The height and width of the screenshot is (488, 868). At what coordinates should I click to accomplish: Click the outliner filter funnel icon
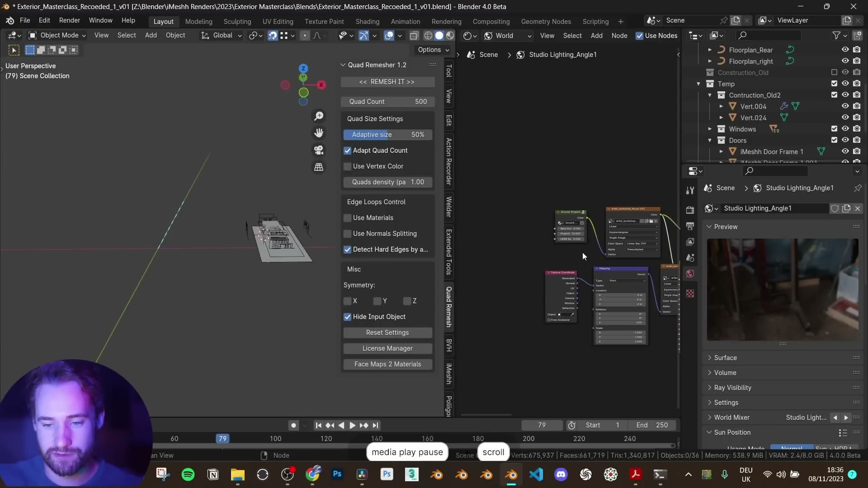(836, 35)
